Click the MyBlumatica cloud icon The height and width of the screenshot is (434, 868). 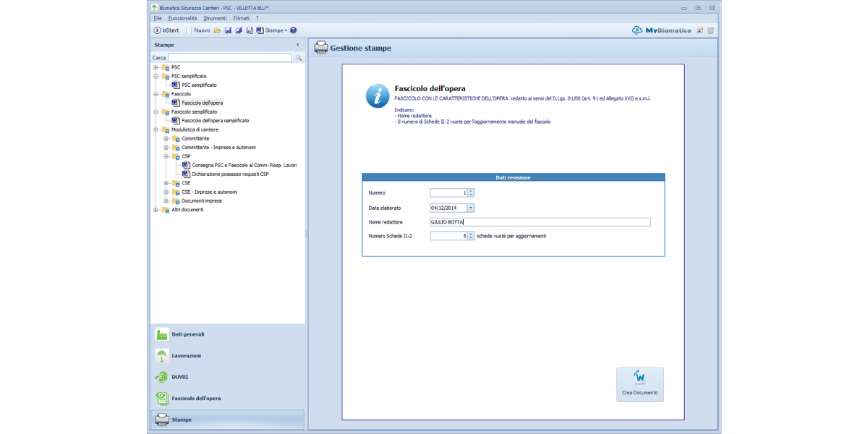637,30
